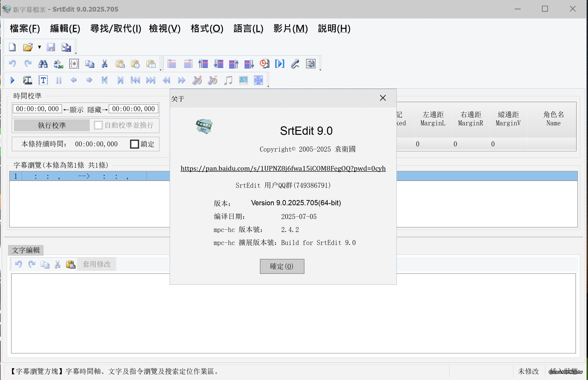
Task: Click the scissors cut icon in main toolbar
Action: [x=105, y=64]
